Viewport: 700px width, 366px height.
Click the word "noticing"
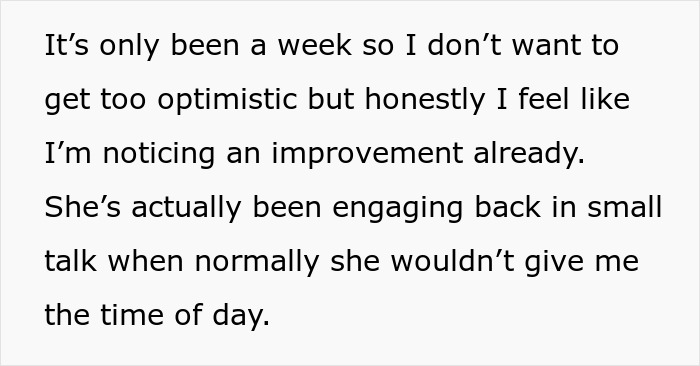click(x=159, y=154)
